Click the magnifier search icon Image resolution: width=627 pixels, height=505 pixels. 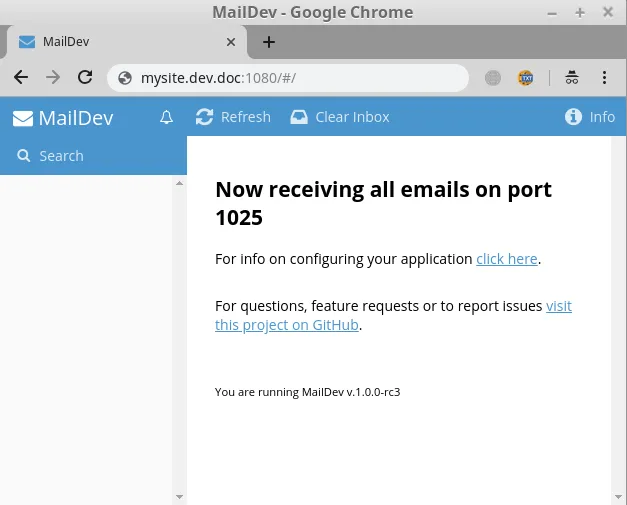(24, 156)
